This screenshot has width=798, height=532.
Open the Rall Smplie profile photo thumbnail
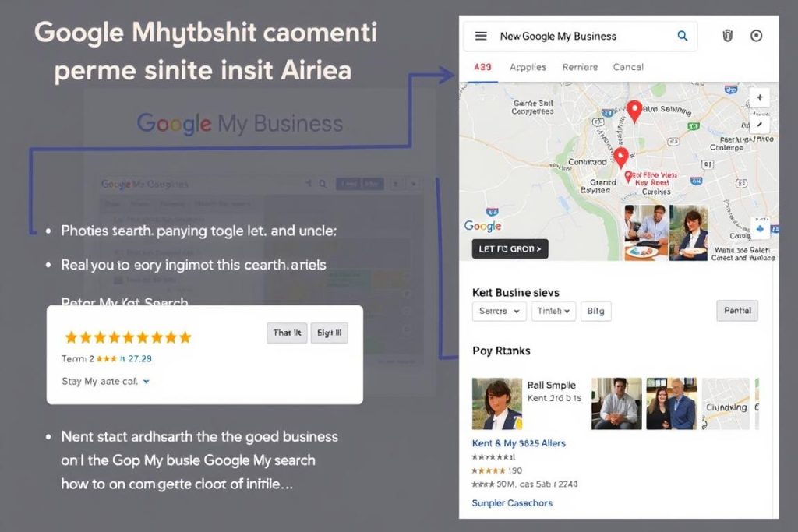497,403
